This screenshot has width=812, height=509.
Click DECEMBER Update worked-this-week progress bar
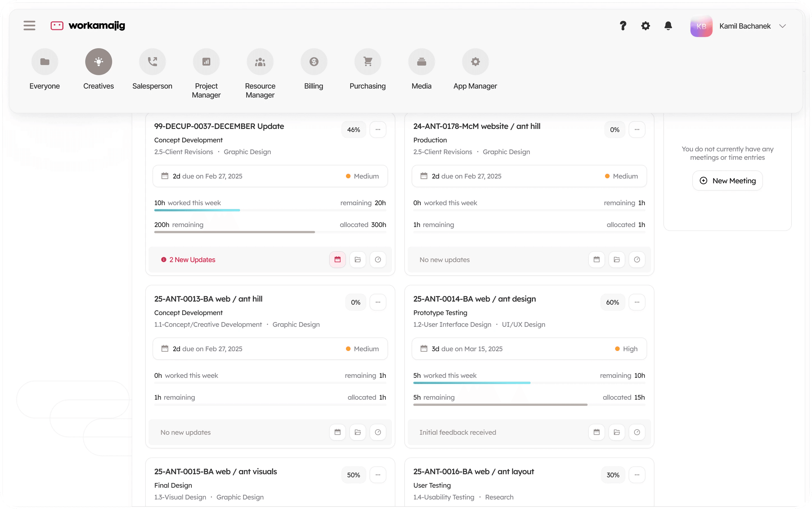click(270, 210)
